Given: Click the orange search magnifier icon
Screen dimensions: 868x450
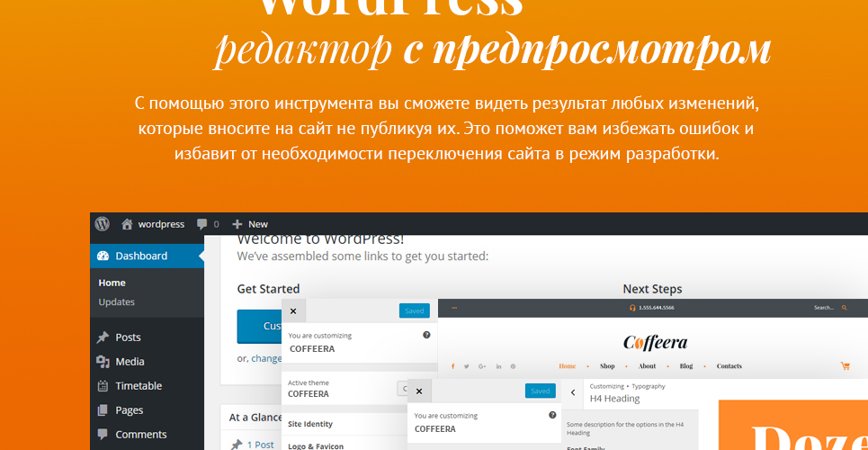Looking at the screenshot, I should (845, 308).
